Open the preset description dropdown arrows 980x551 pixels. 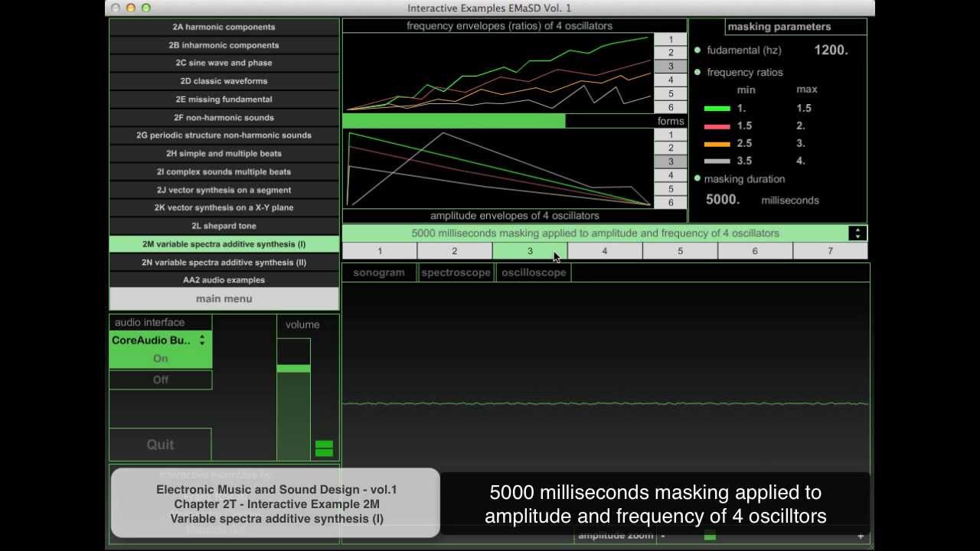point(857,233)
